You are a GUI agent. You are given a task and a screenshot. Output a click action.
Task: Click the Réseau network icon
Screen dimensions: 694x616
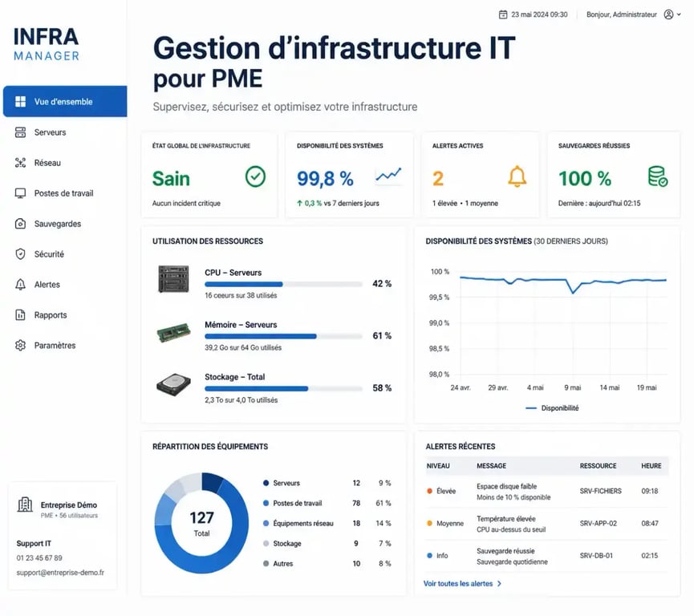(x=20, y=162)
